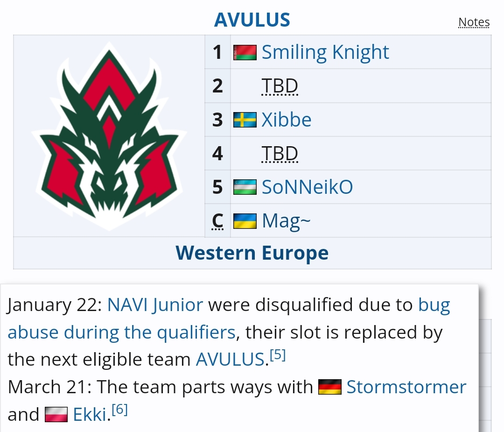Click the Ukraine flag next to Mag~

(245, 220)
